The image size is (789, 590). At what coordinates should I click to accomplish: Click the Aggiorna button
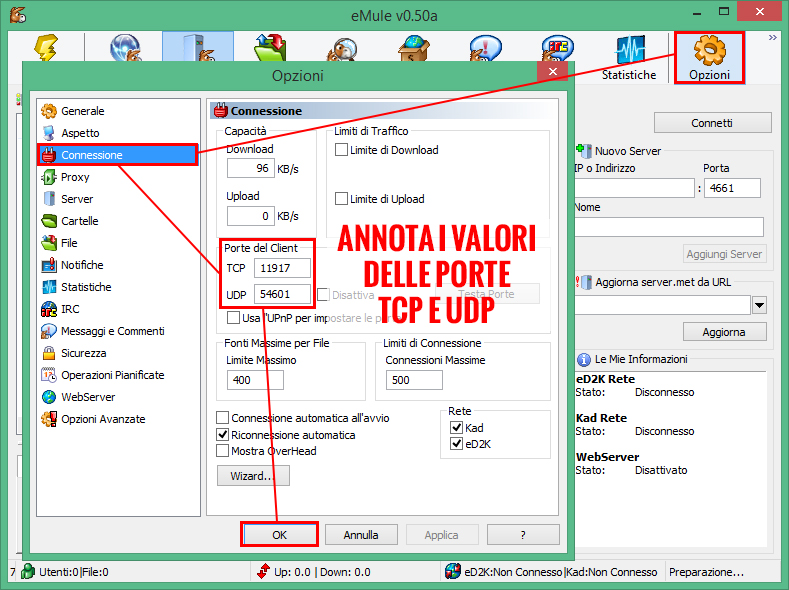click(x=724, y=332)
